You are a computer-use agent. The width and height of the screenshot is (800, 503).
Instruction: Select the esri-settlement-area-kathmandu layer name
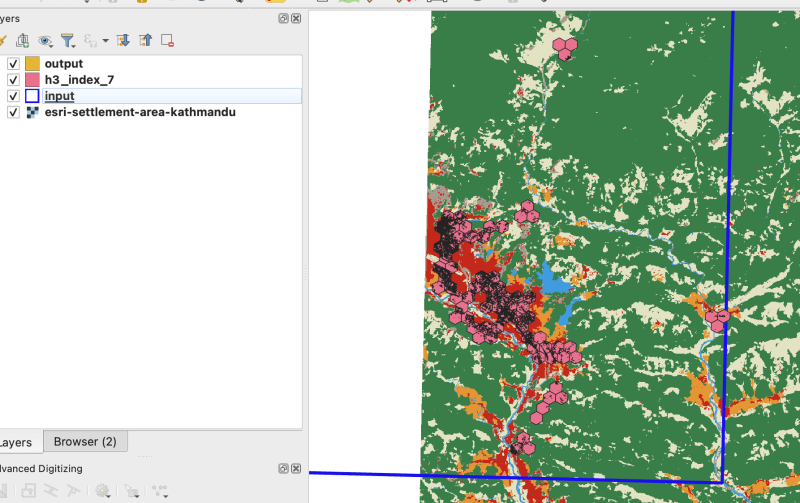(140, 113)
